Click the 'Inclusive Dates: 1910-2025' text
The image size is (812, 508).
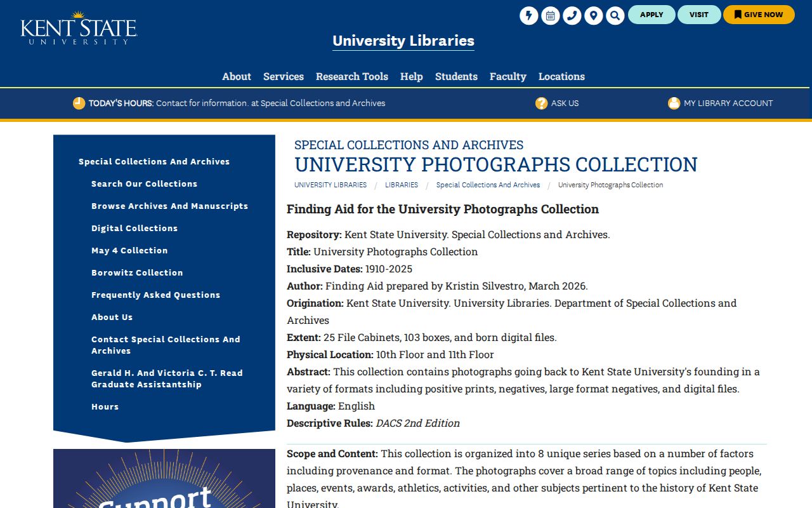click(350, 269)
